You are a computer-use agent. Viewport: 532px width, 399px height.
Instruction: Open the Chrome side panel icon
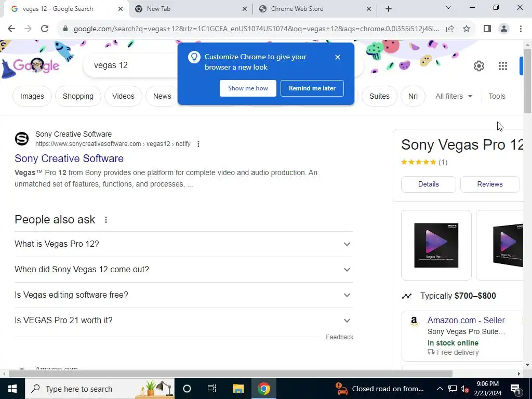point(487,29)
